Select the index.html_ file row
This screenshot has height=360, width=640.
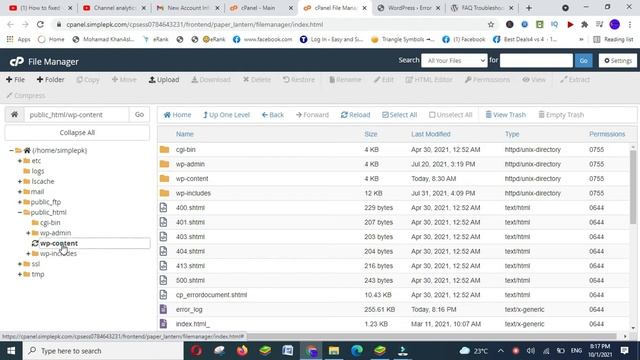(x=393, y=324)
